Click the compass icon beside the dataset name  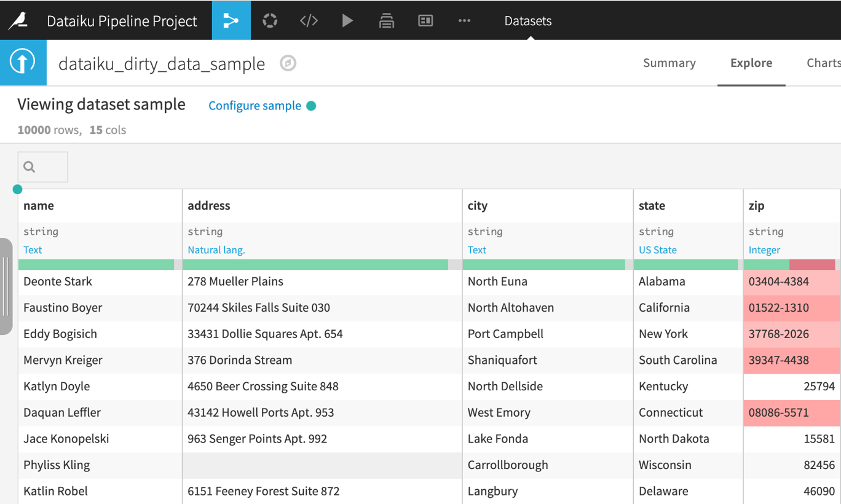click(x=288, y=63)
